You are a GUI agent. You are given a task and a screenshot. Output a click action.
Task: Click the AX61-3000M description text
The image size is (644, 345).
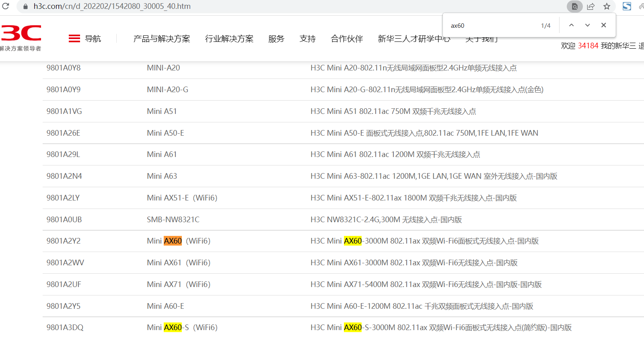tap(414, 263)
